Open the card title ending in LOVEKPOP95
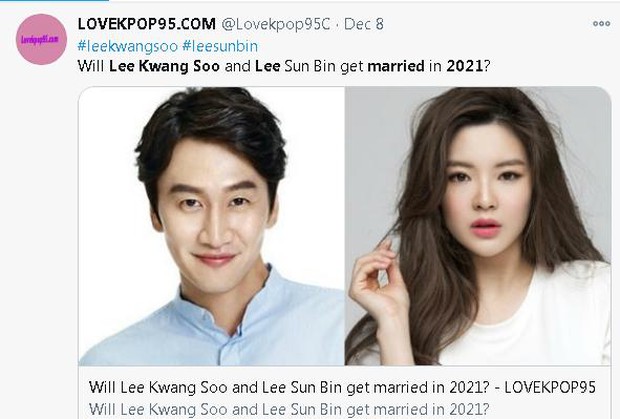 click(x=342, y=387)
